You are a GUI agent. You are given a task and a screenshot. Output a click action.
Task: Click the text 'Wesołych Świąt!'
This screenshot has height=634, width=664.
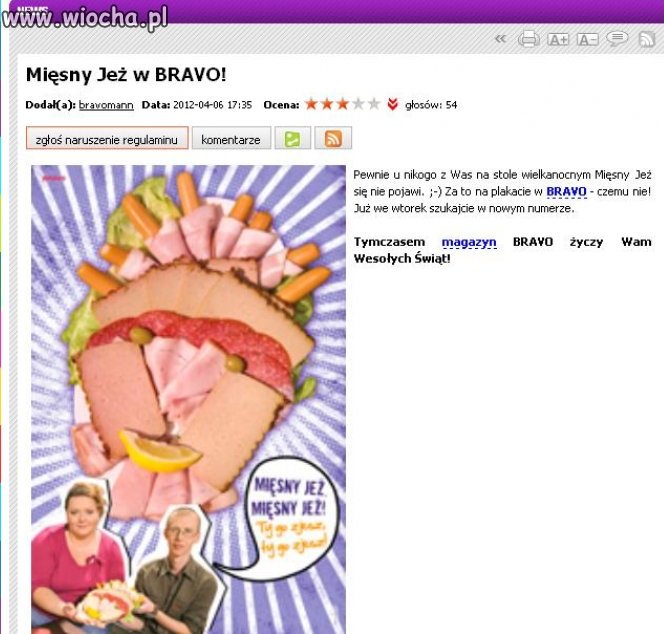(402, 258)
